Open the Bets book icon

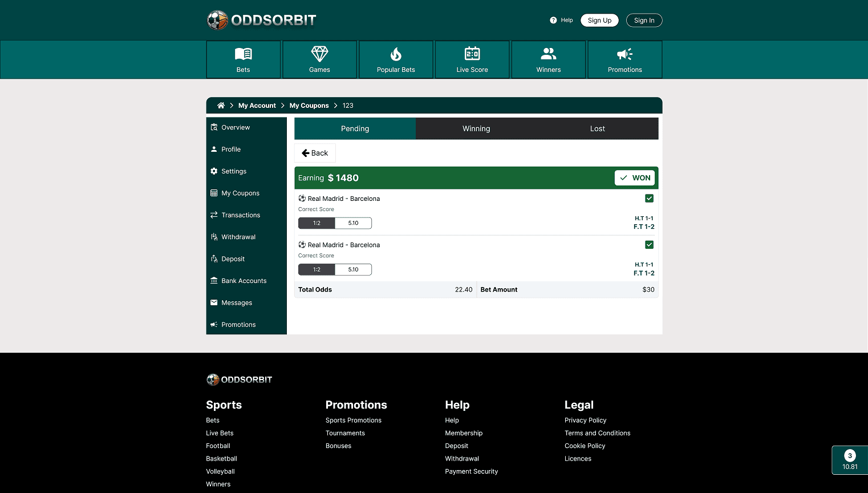[244, 54]
